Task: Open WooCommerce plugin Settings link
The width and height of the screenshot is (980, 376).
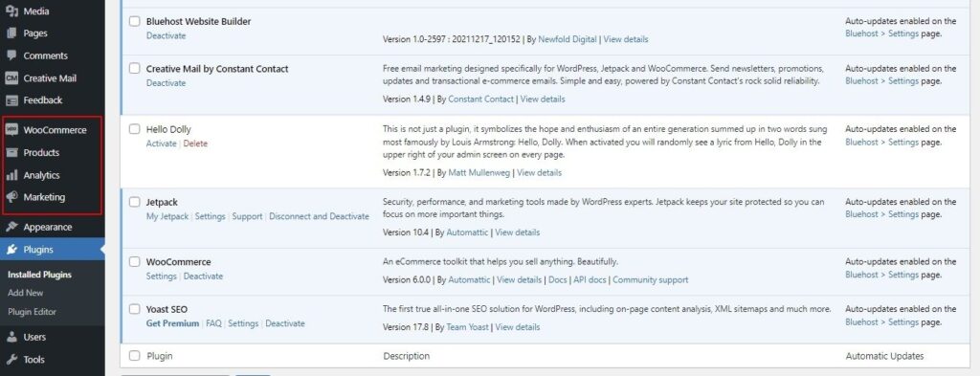Action: 161,276
